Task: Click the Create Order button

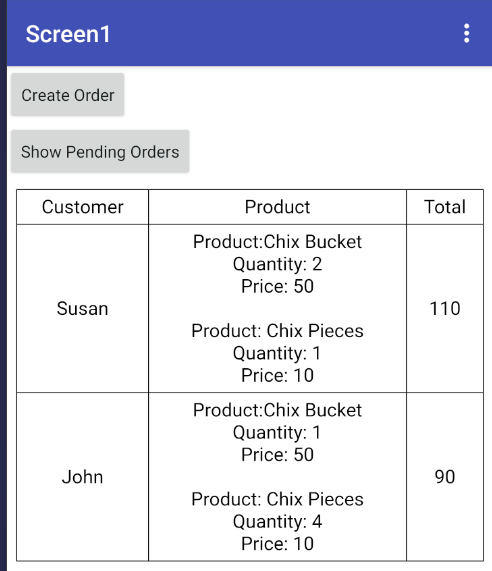Action: click(68, 95)
